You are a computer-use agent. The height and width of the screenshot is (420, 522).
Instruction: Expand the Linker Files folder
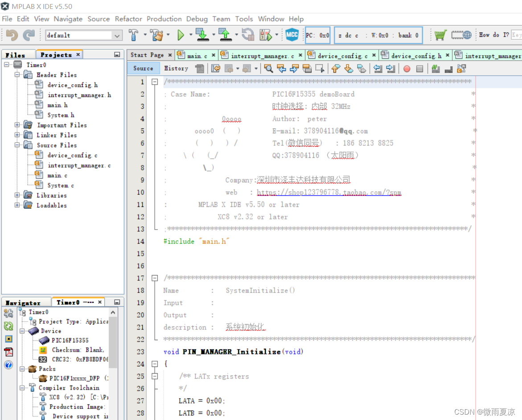(17, 135)
